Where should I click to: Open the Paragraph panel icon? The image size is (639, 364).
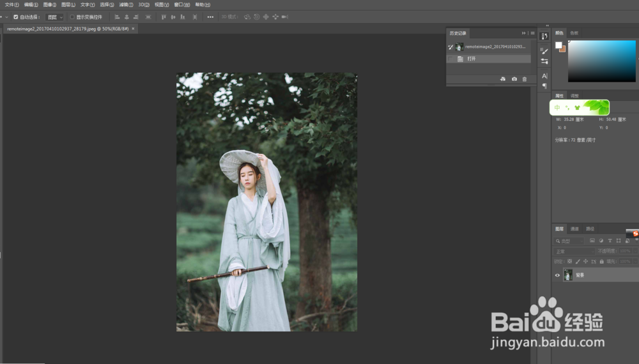coord(544,86)
